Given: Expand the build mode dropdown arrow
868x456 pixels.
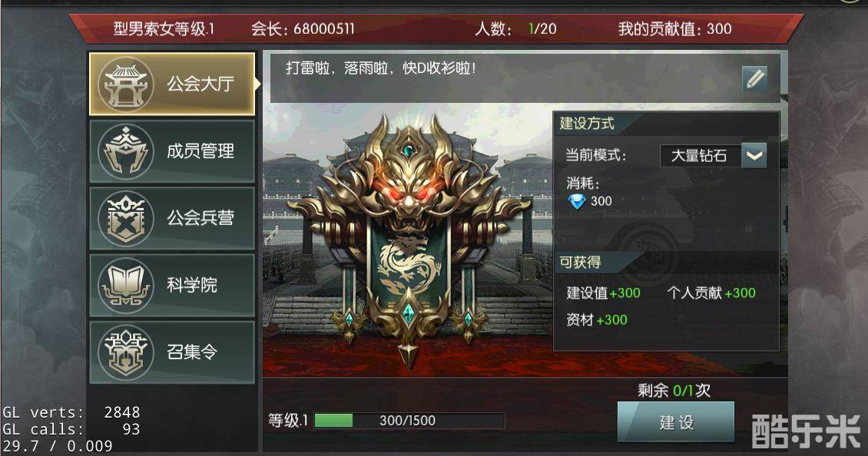Looking at the screenshot, I should click(x=754, y=156).
